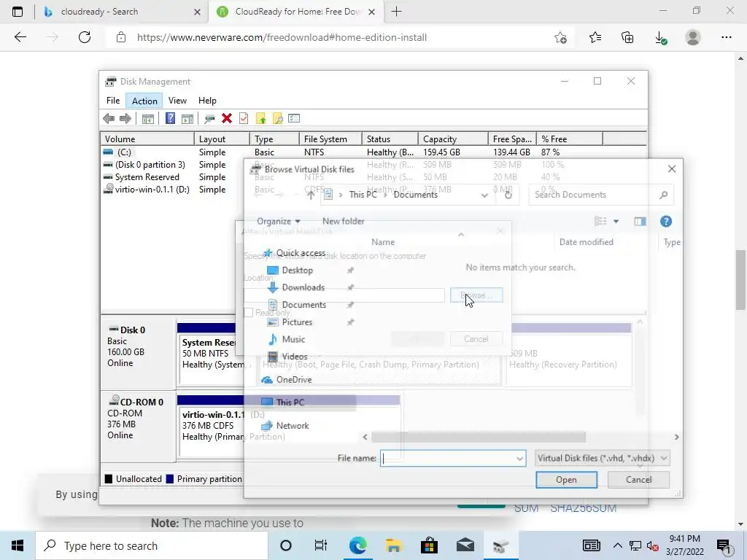
Task: Click New folder in Browse dialog
Action: coord(343,222)
